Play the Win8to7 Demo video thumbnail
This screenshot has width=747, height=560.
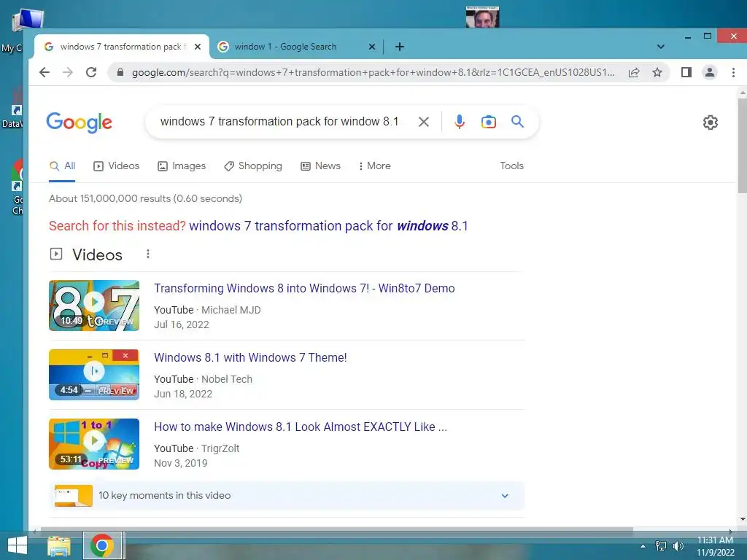tap(94, 306)
